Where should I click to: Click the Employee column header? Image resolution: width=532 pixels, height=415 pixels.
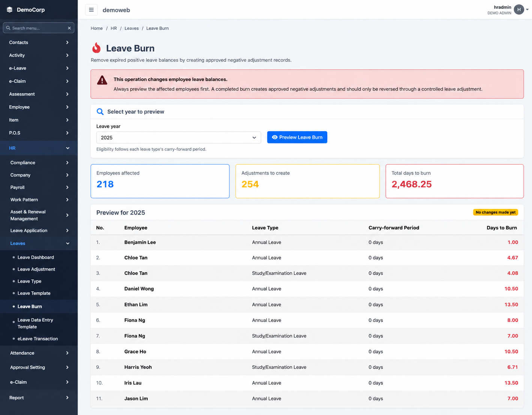[136, 228]
